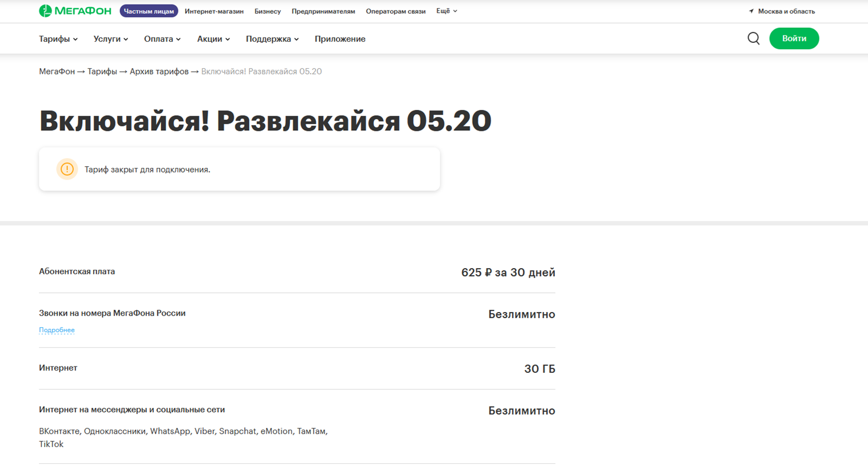This screenshot has height=473, width=868.
Task: Click the Звонки на номера МегаФона России label
Action: coord(112,313)
